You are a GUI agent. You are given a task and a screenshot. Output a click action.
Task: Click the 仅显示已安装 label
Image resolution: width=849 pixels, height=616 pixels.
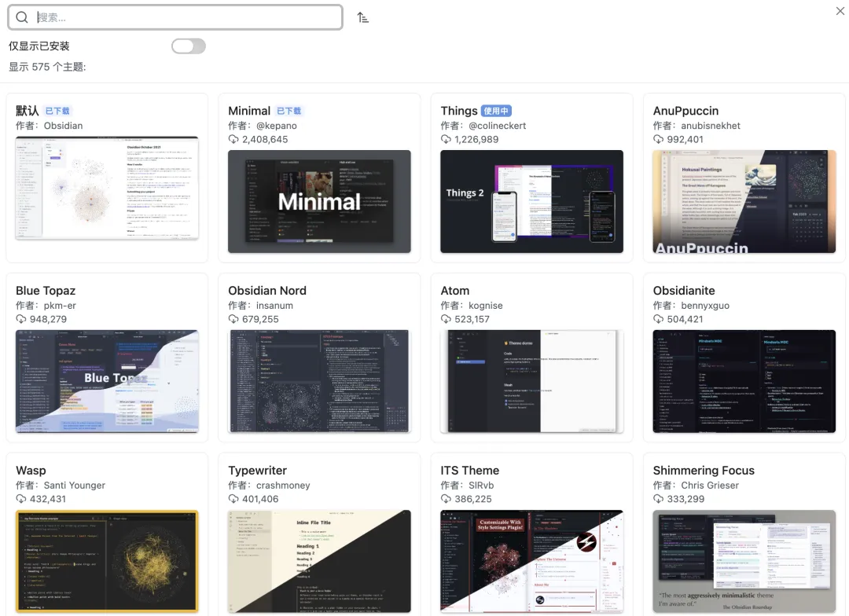[39, 46]
